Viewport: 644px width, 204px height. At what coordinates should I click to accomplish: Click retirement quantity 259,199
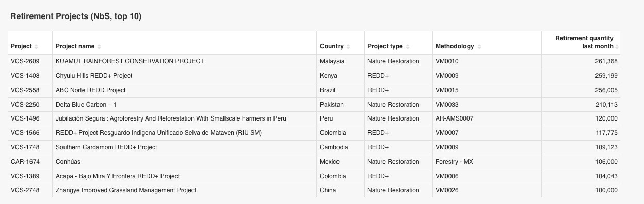click(x=606, y=76)
